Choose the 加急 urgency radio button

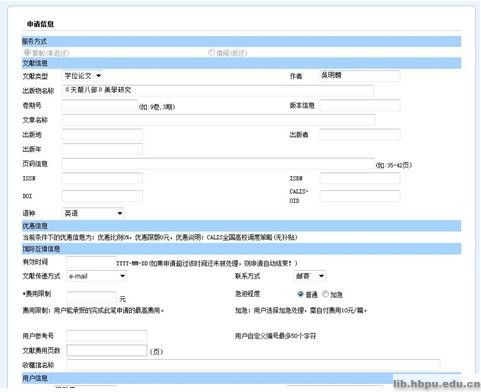[325, 294]
